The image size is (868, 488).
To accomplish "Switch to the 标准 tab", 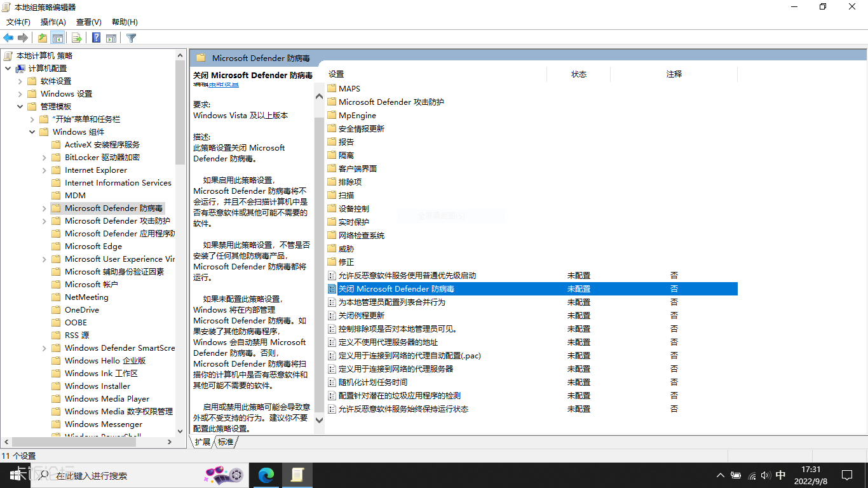I will pyautogui.click(x=226, y=442).
